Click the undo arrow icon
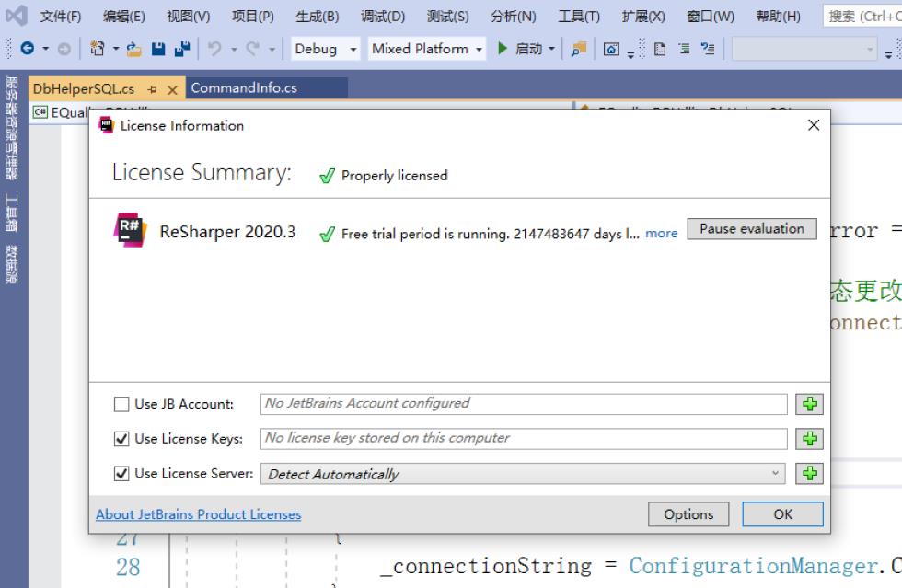 214,49
